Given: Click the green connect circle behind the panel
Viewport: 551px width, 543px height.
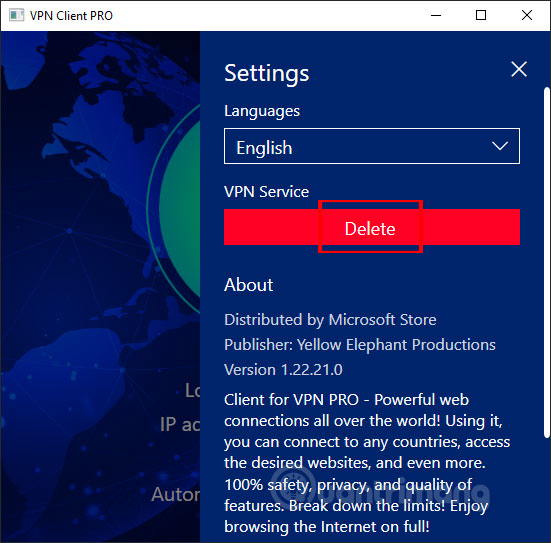Looking at the screenshot, I should pyautogui.click(x=179, y=209).
